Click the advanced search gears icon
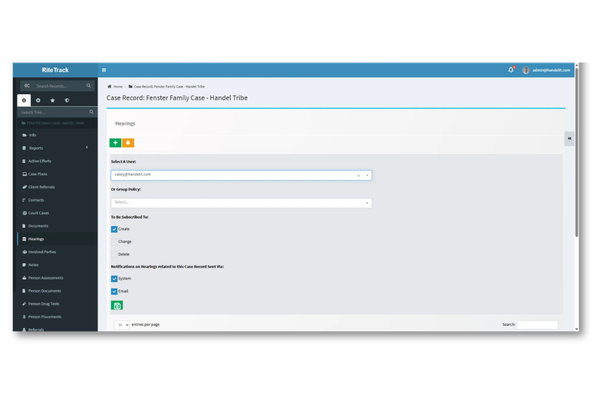 tap(27, 86)
